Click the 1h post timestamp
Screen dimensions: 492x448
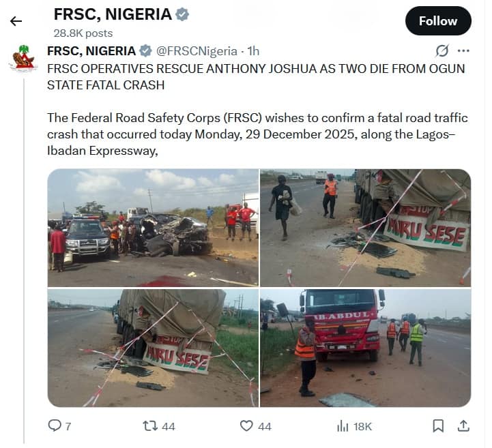253,51
